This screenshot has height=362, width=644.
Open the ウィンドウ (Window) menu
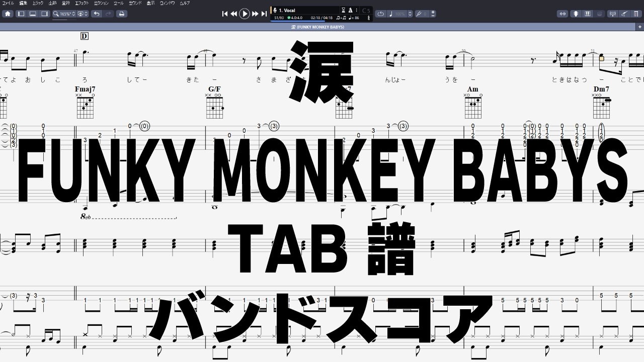(167, 3)
